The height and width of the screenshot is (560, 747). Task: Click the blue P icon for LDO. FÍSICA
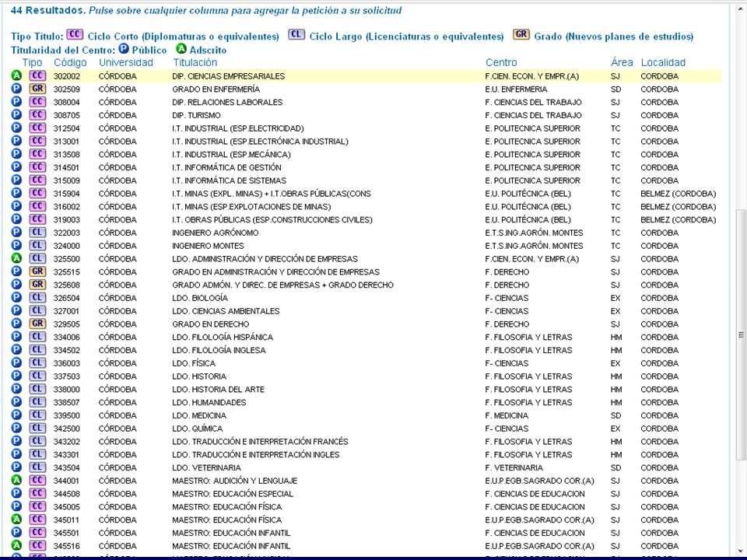tap(16, 363)
